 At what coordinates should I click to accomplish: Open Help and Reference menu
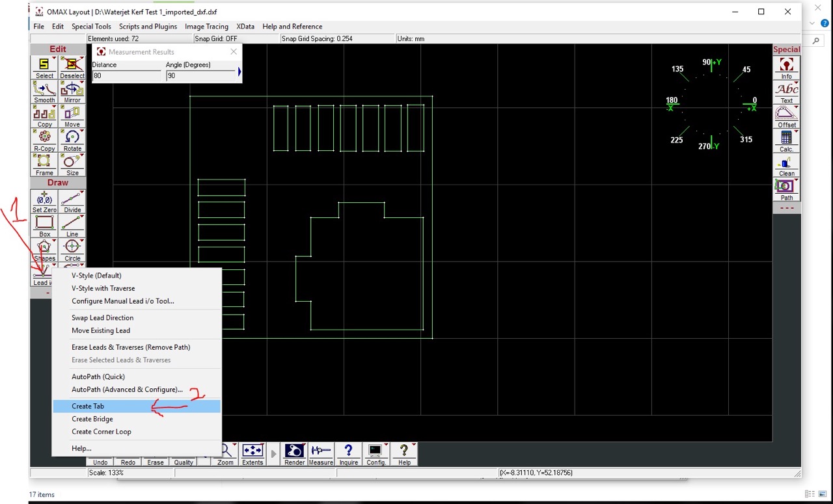tap(292, 27)
